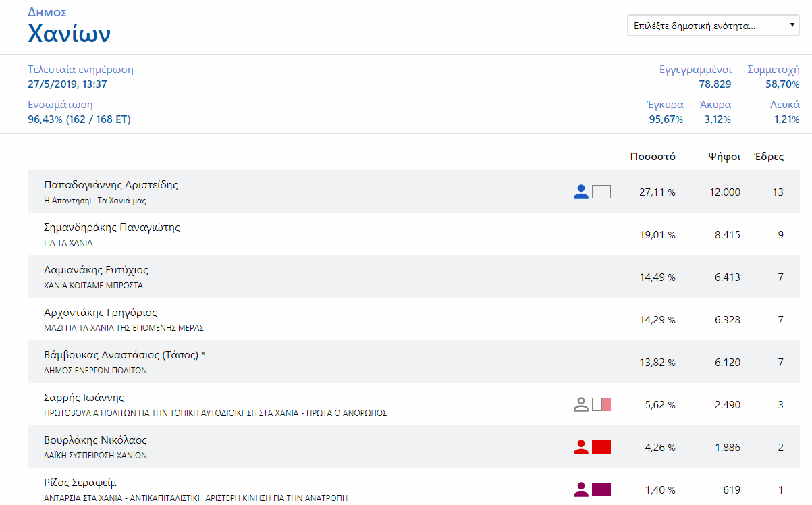Click the blank ballots value 1,21%
812x505 pixels.
pyautogui.click(x=787, y=119)
